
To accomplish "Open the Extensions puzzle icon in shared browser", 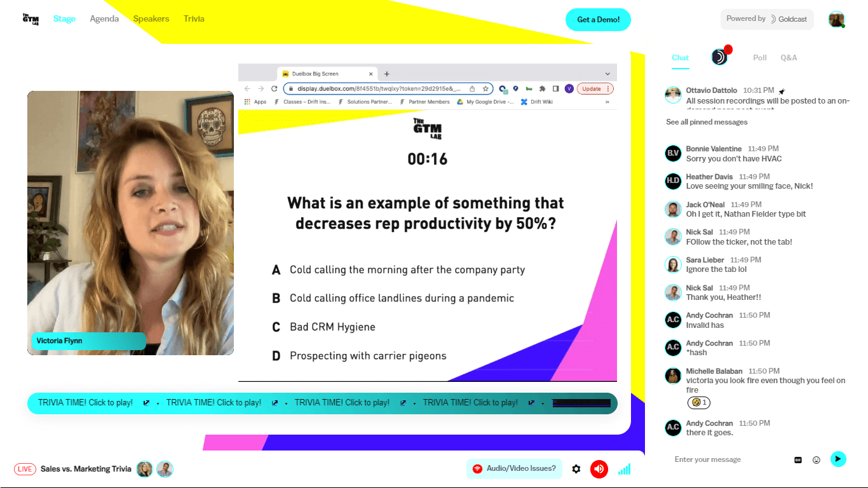I will (x=542, y=89).
